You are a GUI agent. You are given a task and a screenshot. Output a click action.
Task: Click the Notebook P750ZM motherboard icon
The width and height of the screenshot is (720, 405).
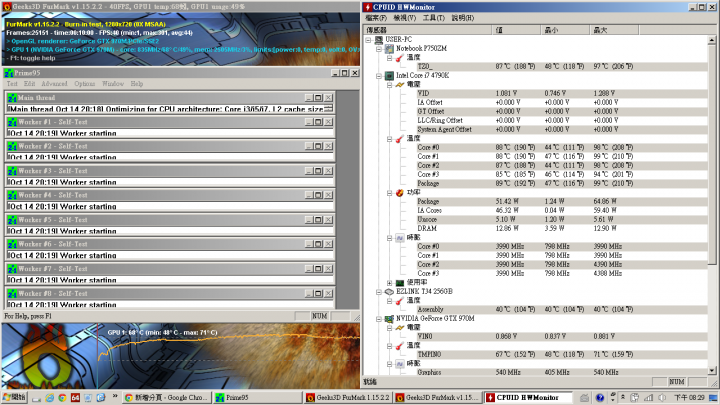pos(389,48)
